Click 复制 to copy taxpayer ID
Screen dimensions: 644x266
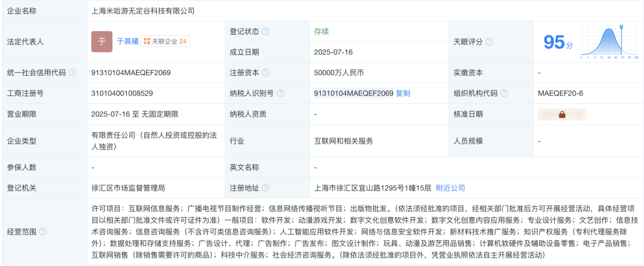coord(403,93)
